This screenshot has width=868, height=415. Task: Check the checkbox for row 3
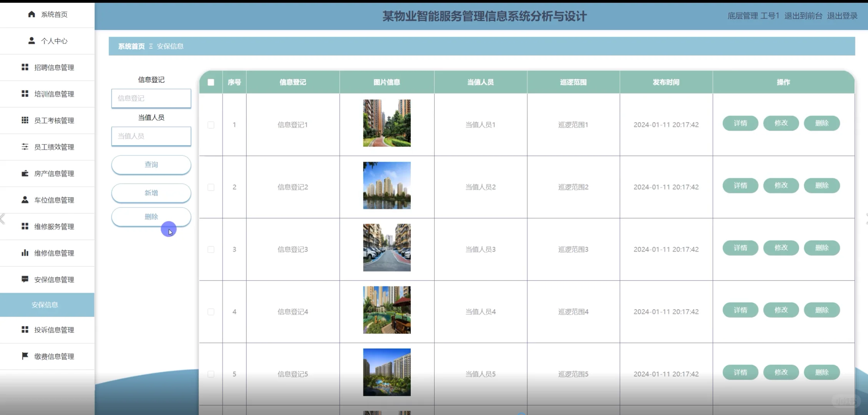(211, 249)
